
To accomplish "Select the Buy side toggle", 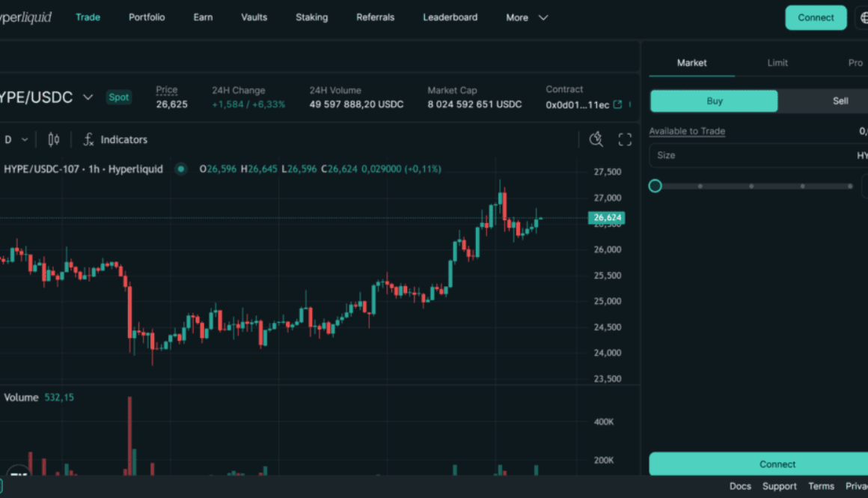I will 714,101.
